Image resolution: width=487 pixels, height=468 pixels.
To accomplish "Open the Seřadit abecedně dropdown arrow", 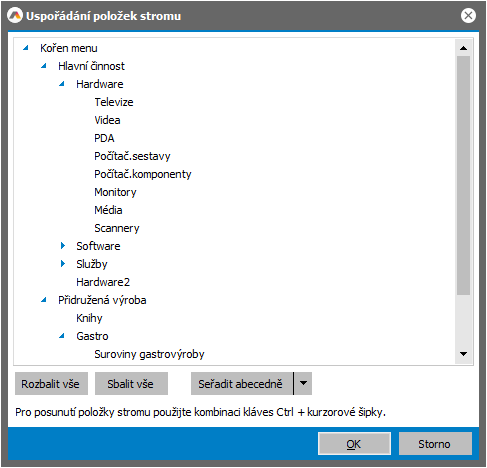I will pos(303,384).
